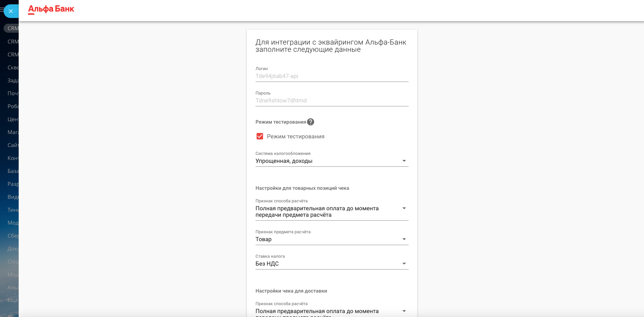644x317 pixels.
Task: Select the truncated "Конт" sidebar item
Action: point(13,158)
